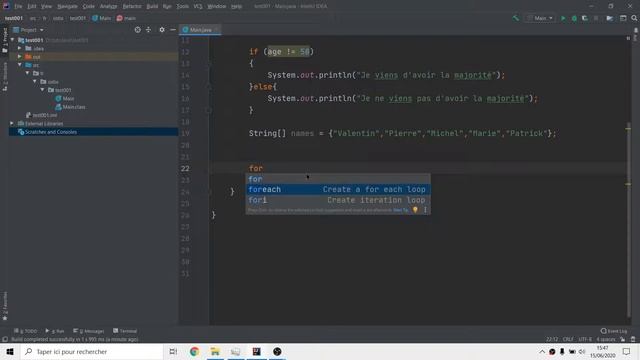Image resolution: width=640 pixels, height=360 pixels.
Task: Click tool window quick-access icon in status bar
Action: [x=5, y=340]
